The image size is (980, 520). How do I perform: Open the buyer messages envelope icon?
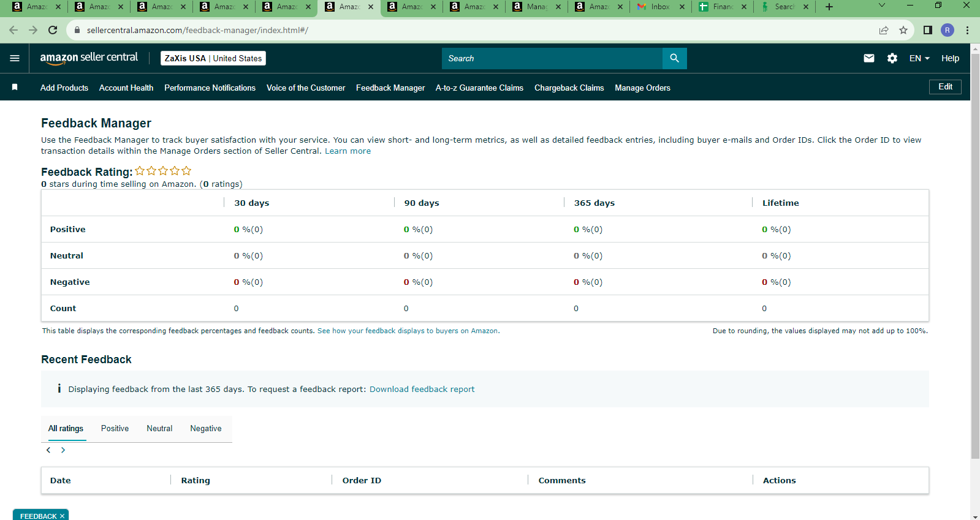869,58
